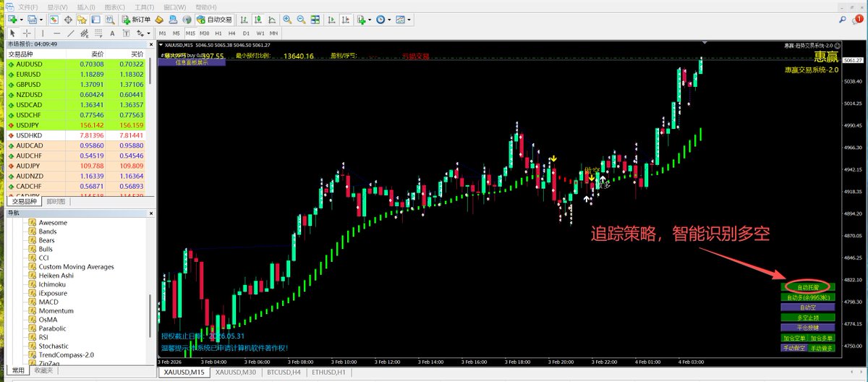Open the indicators list dropdown
The image size is (868, 382).
pos(364,20)
